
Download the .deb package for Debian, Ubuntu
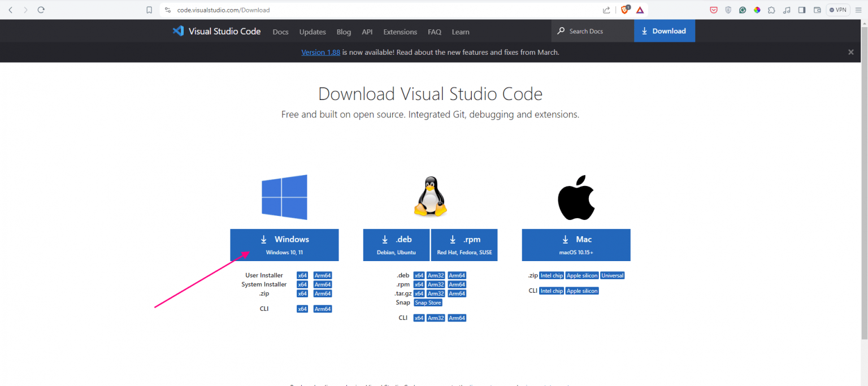click(396, 245)
